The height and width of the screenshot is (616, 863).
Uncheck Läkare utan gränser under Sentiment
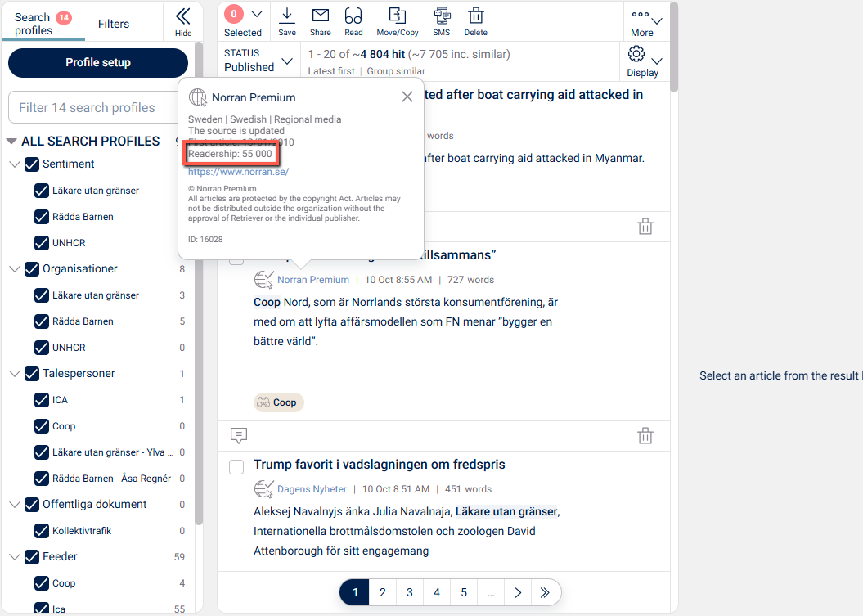point(41,191)
